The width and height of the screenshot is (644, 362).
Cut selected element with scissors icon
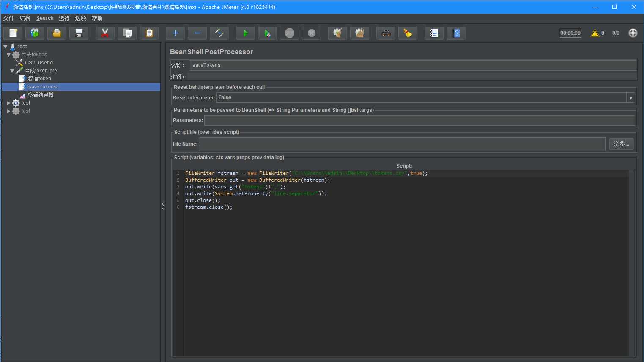point(105,33)
